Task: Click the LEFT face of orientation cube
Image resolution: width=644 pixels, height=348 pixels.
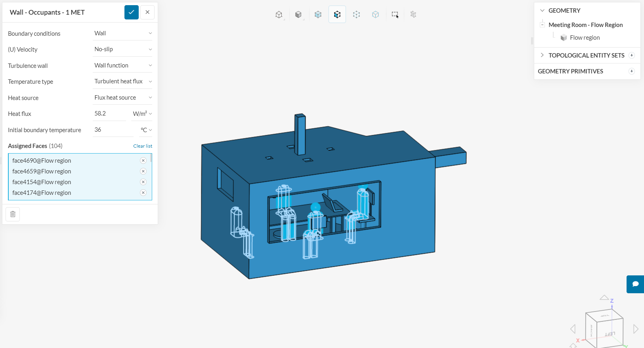Action: click(610, 334)
